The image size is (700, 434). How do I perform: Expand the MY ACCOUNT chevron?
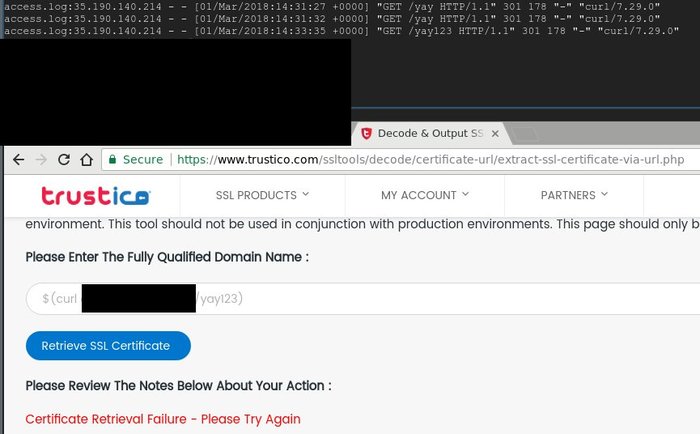(466, 194)
